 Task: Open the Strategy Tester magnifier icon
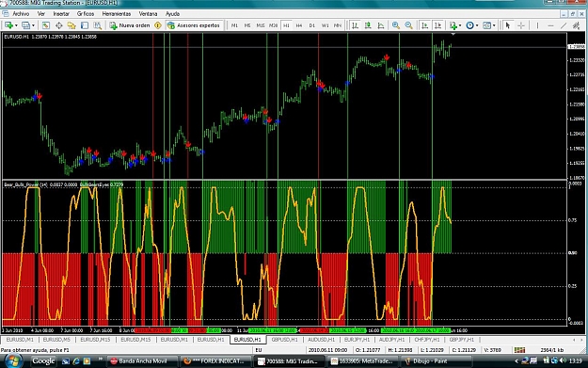98,25
